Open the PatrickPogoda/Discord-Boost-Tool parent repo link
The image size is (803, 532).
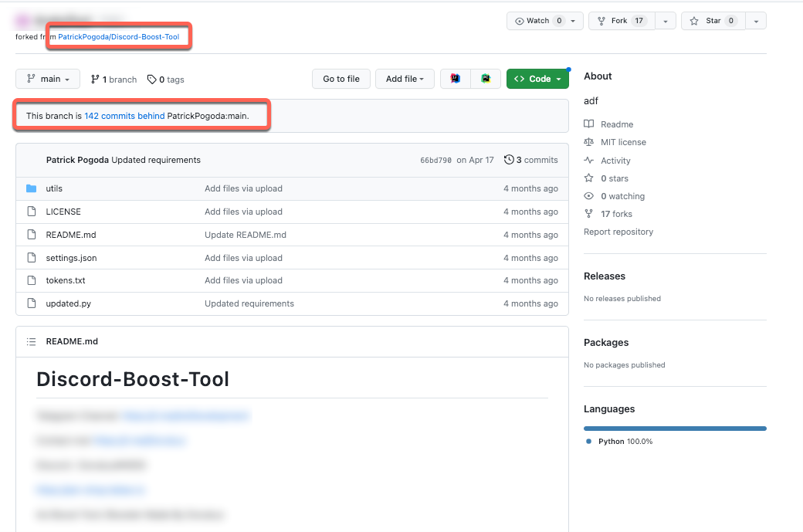point(118,37)
